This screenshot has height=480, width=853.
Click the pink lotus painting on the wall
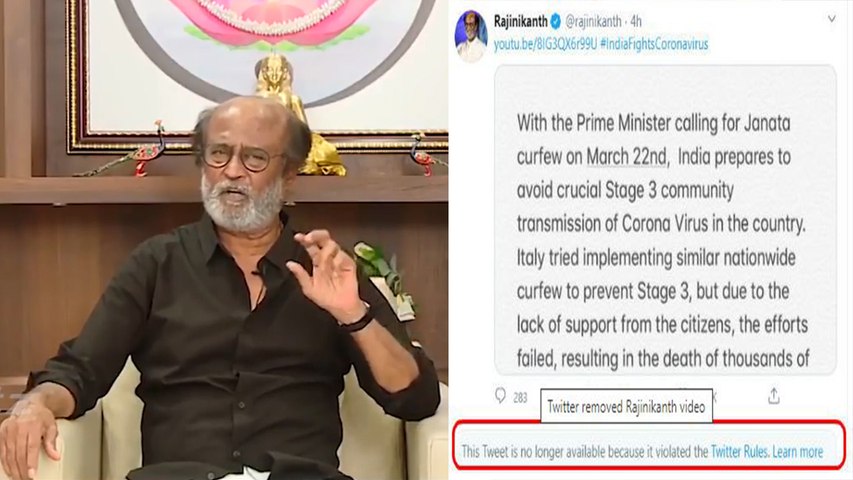[x=272, y=22]
